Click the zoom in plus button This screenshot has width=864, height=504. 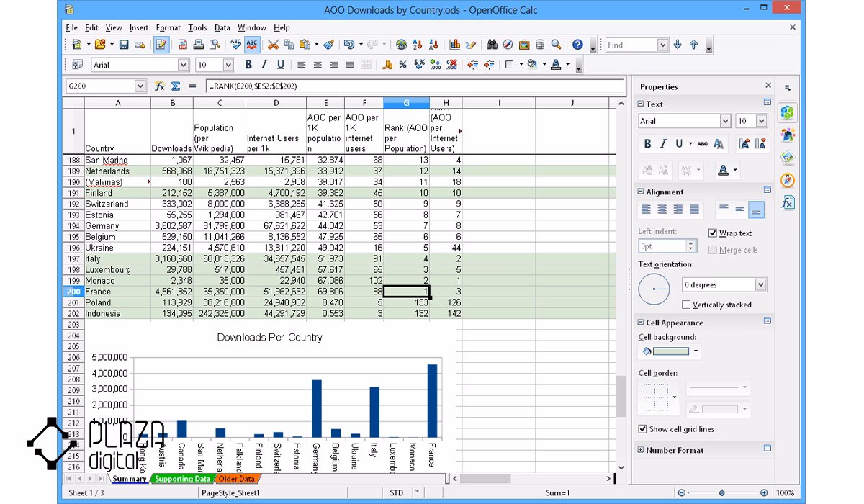pos(765,493)
